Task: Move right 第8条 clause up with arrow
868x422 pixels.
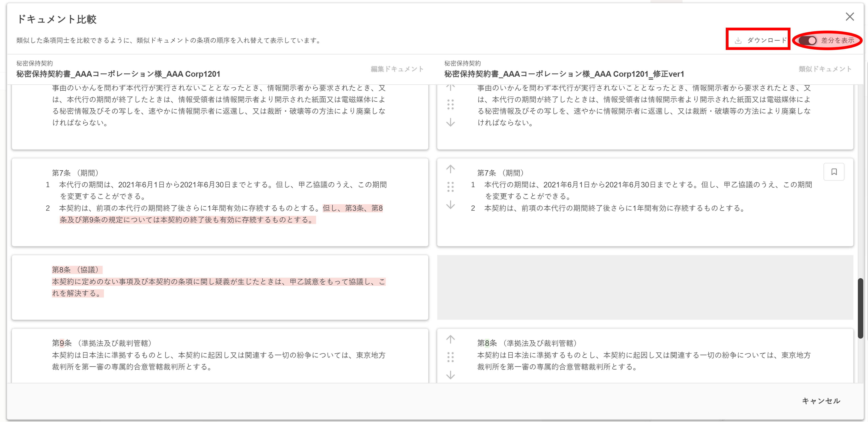Action: [x=451, y=339]
